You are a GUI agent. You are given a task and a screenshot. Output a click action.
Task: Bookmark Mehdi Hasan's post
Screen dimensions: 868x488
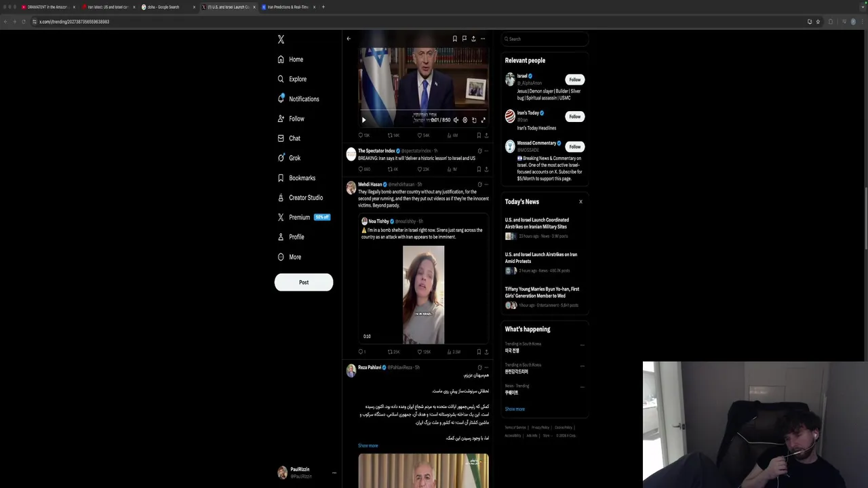(479, 352)
